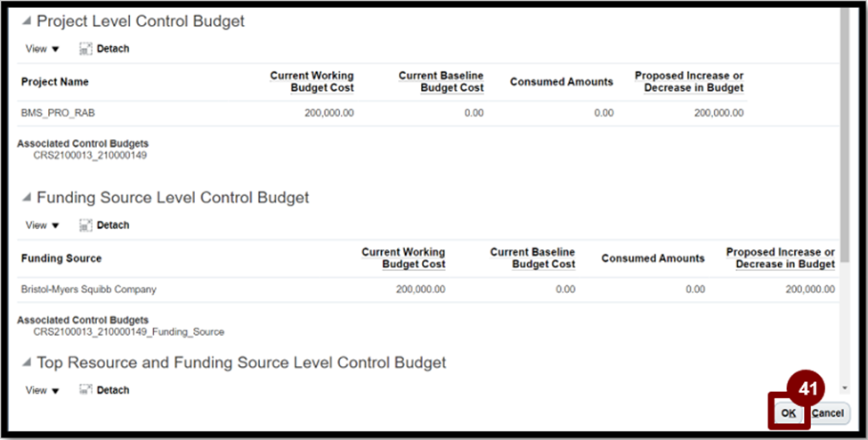This screenshot has width=868, height=440.
Task: Select the BMS_PRO_RAB project row
Action: (x=382, y=113)
